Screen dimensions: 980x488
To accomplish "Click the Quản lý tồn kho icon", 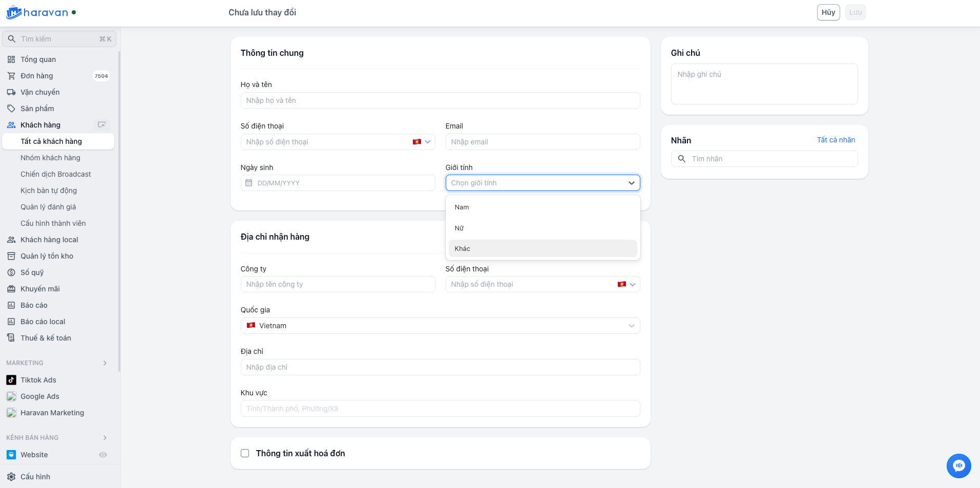I will click(11, 256).
